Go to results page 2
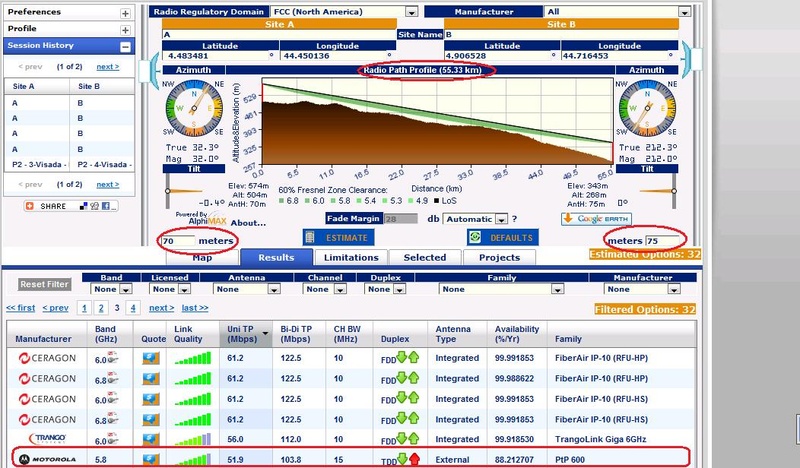The width and height of the screenshot is (800, 468). click(x=101, y=308)
